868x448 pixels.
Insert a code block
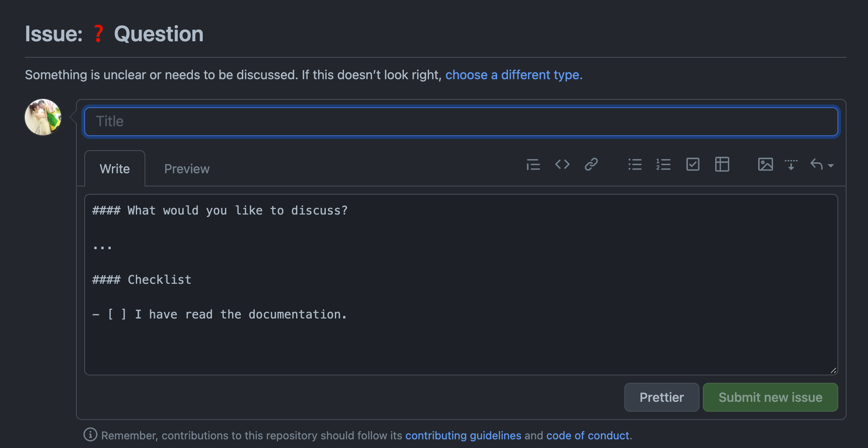click(x=562, y=164)
